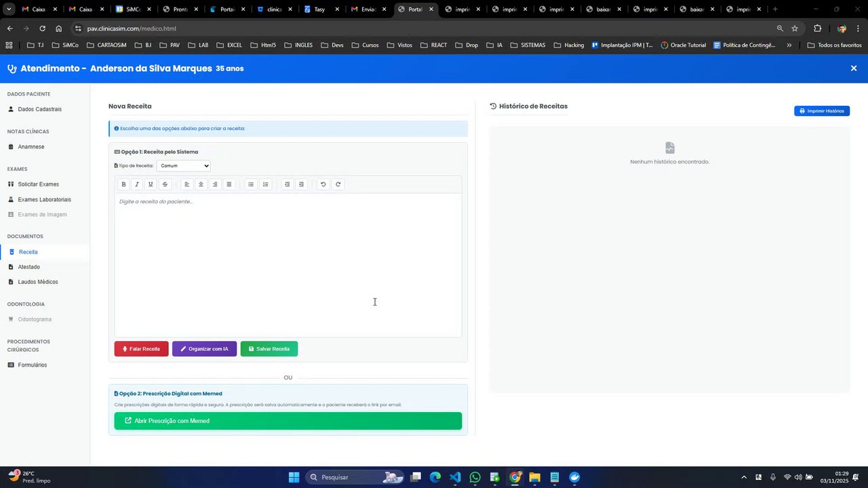
Task: Underline text in the prescription editor
Action: pos(151,184)
